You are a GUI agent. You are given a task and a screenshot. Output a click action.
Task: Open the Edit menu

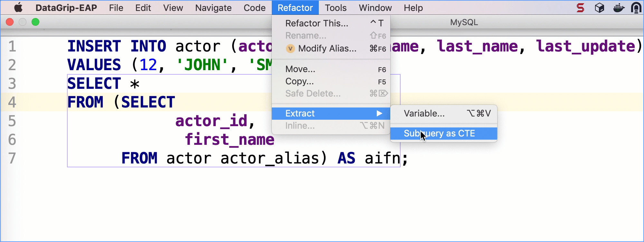coord(143,8)
